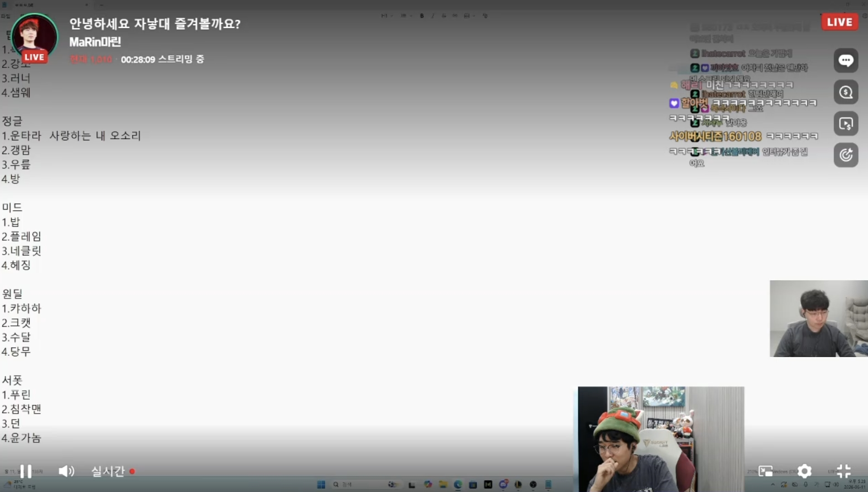Click stream title 안녕하세요 자낳대 즐겨볼까요?

click(x=155, y=24)
